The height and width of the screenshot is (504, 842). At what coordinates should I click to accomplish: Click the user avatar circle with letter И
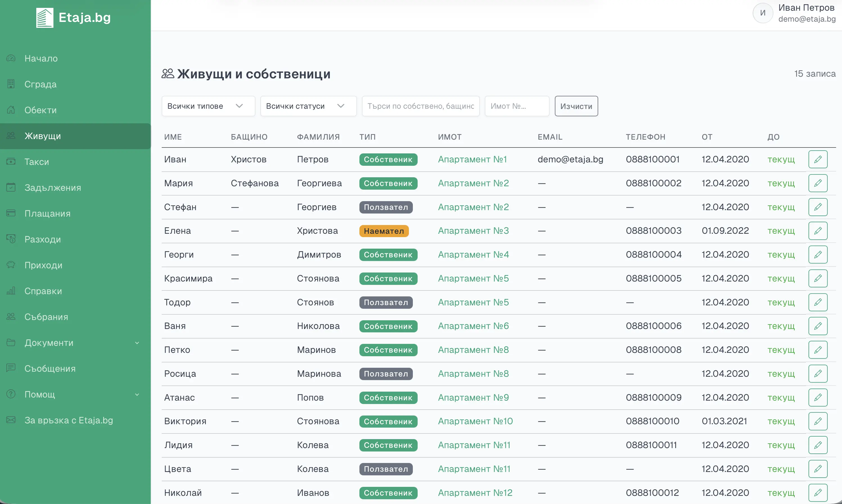(762, 13)
